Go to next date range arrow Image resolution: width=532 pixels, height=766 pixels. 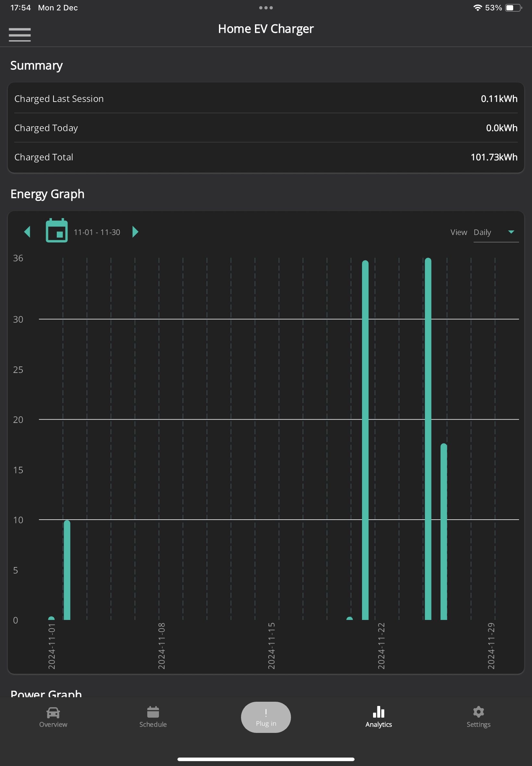[135, 232]
